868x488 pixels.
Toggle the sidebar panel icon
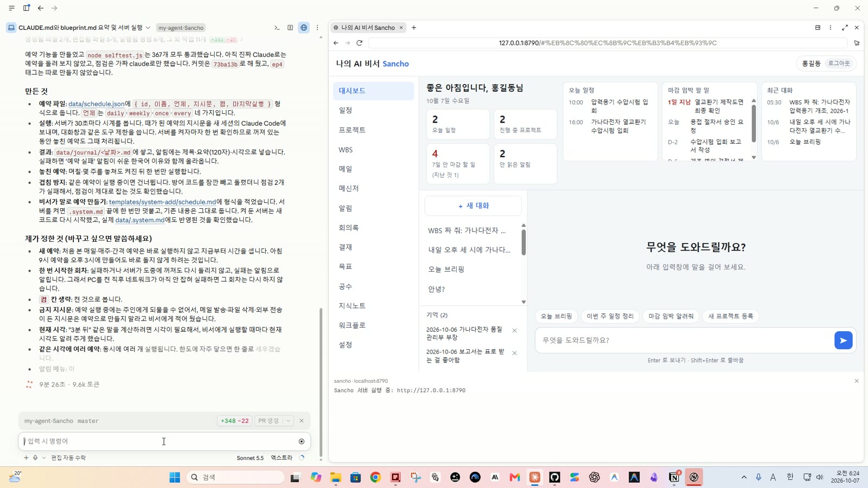click(x=26, y=8)
